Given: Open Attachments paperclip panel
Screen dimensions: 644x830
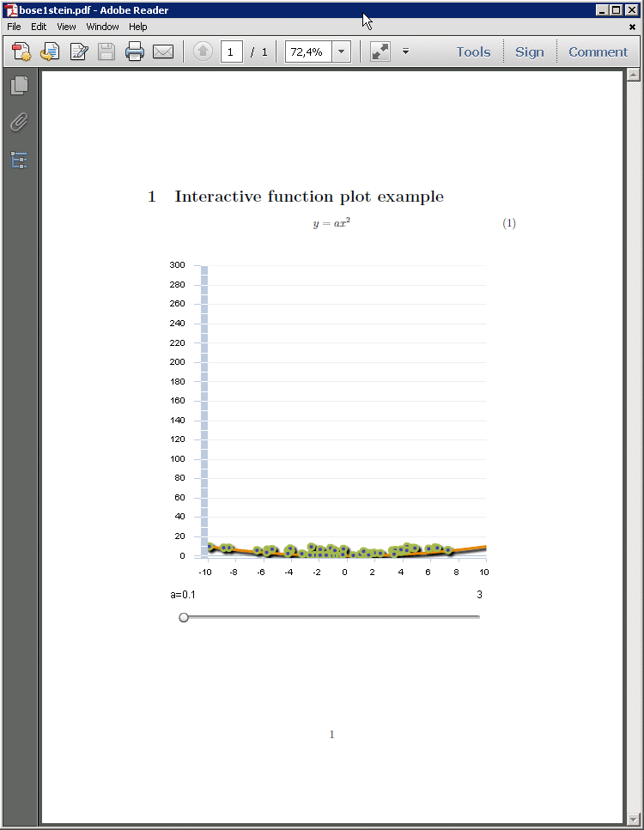Looking at the screenshot, I should pos(19,122).
